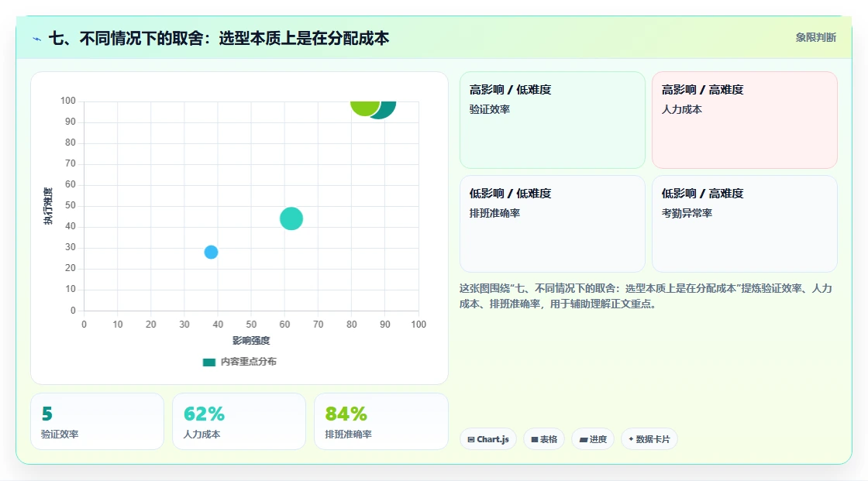868x481 pixels.
Task: Click the 内容重点分布 legend label
Action: [x=248, y=362]
